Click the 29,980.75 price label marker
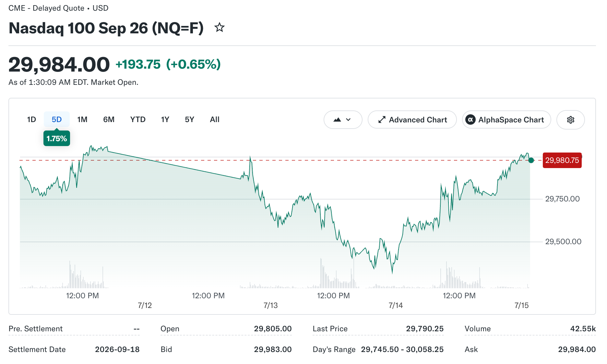 [x=562, y=160]
